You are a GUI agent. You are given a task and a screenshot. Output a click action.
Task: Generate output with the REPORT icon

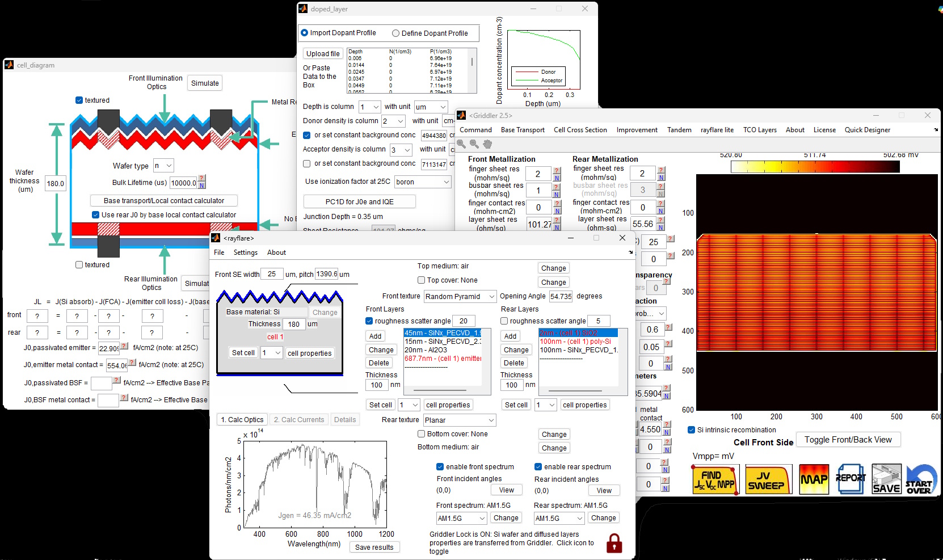pos(851,479)
